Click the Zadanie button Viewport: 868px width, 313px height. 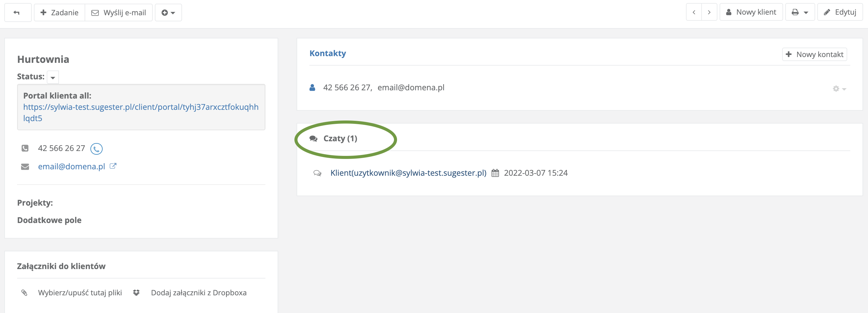pyautogui.click(x=60, y=13)
